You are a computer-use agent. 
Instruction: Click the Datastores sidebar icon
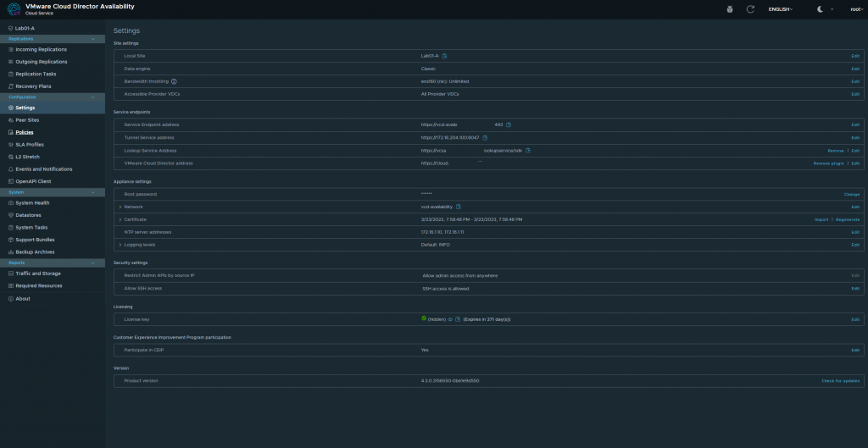(x=11, y=215)
